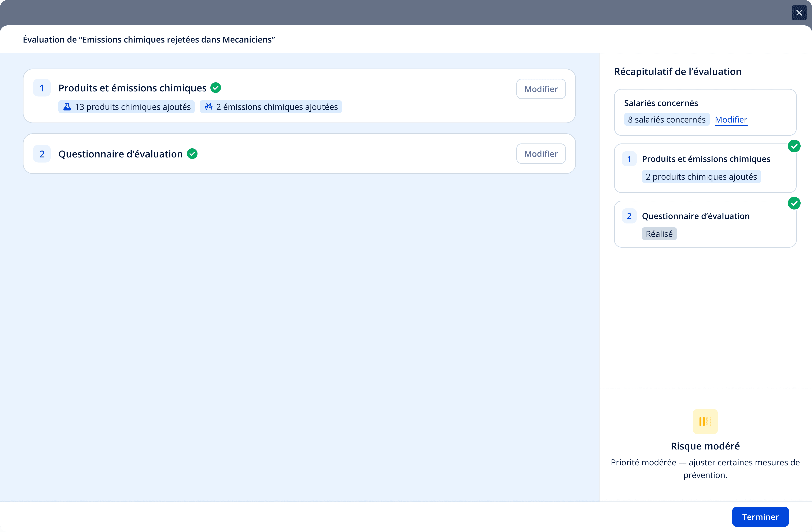
Task: Click the green check on recap step 2 card
Action: [x=794, y=203]
